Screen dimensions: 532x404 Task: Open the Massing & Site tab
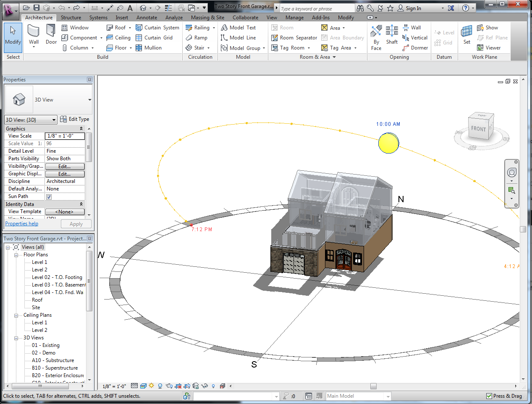point(207,18)
